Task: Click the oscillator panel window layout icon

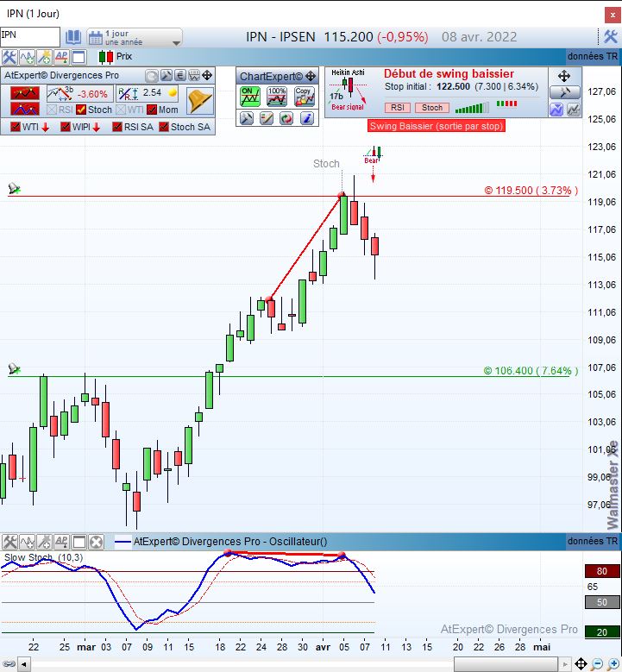Action: (79, 542)
